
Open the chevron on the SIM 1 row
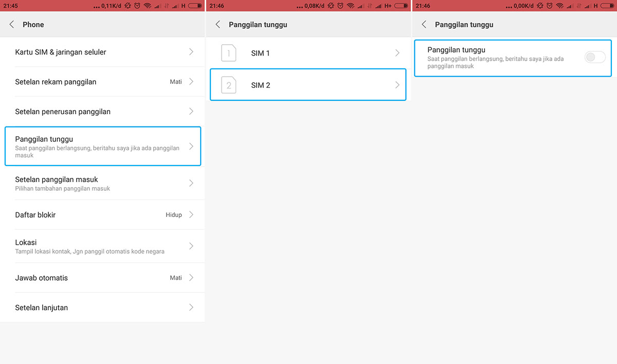point(397,53)
